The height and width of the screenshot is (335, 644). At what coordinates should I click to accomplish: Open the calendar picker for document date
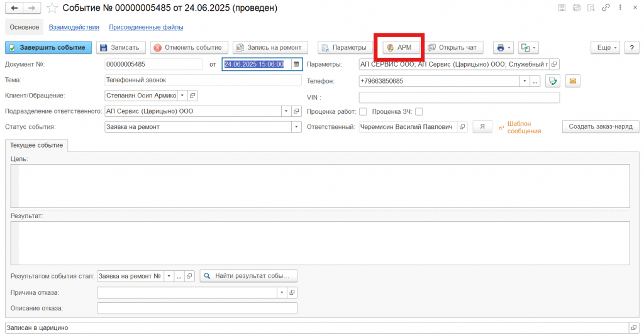[296, 64]
